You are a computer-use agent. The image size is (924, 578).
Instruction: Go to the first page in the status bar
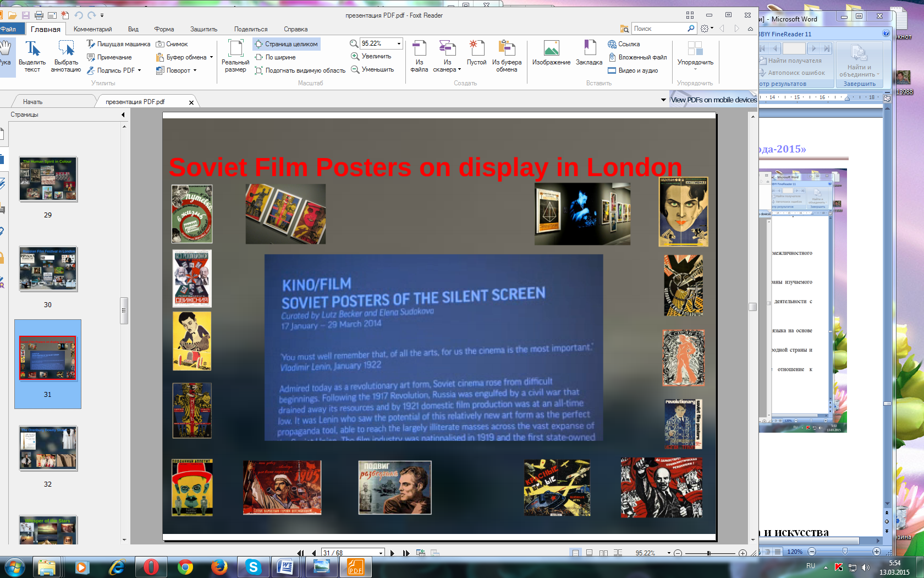(x=300, y=553)
